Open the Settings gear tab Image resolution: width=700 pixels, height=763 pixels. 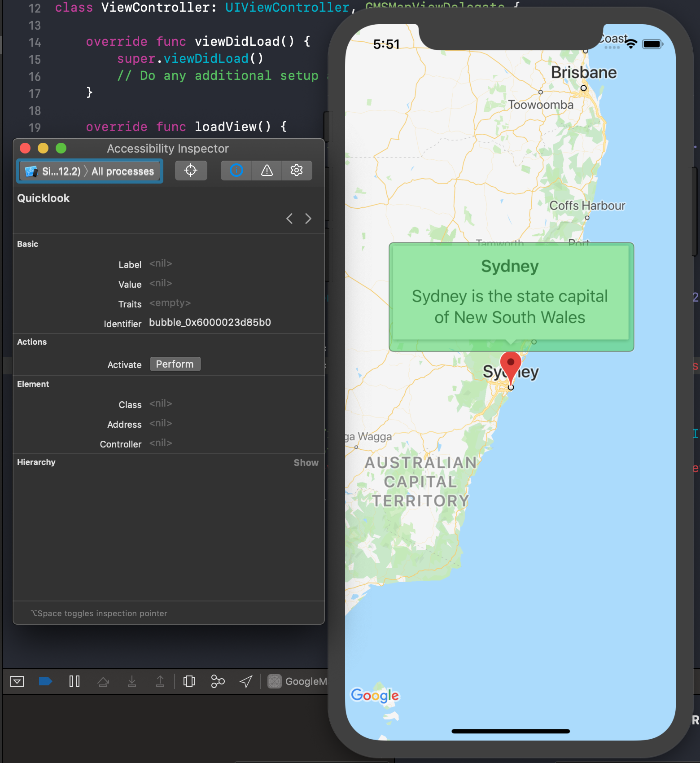click(297, 171)
